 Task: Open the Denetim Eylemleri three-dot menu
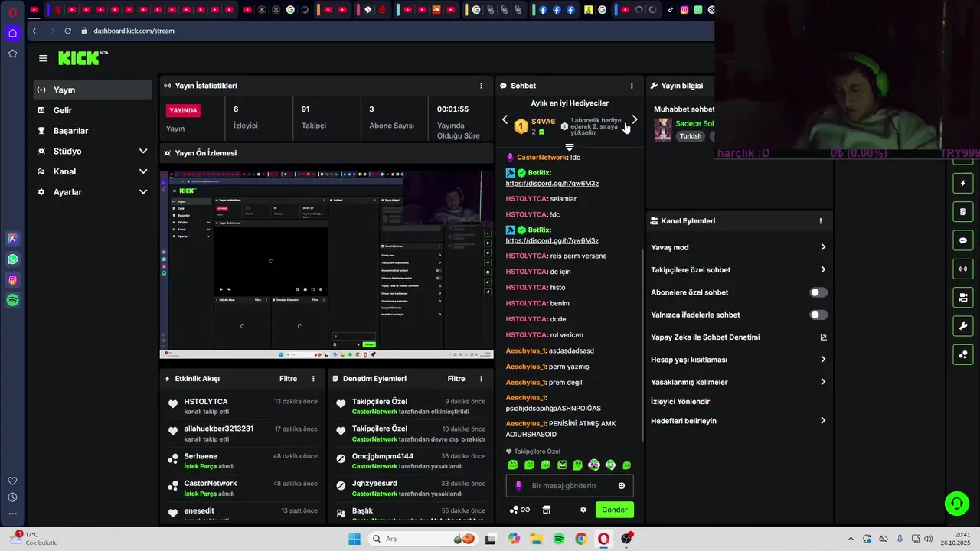pos(481,379)
